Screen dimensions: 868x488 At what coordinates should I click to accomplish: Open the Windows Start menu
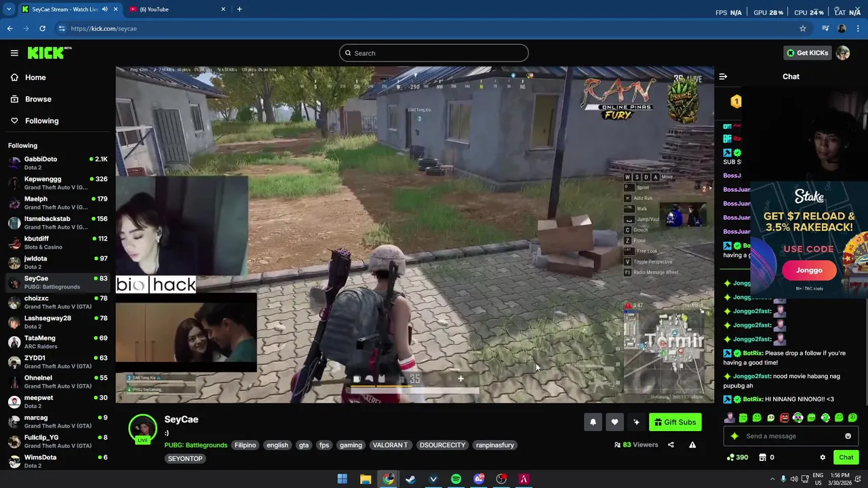point(342,479)
